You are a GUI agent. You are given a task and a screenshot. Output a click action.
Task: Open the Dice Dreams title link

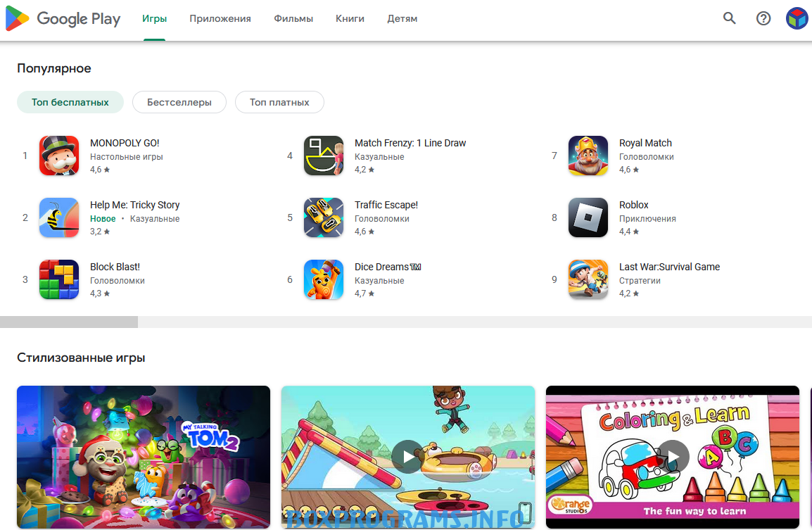coord(388,267)
